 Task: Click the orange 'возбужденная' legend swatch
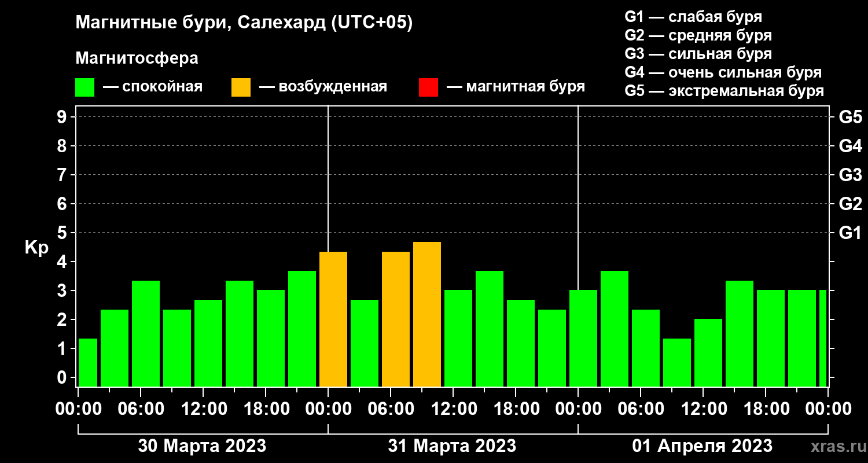241,87
